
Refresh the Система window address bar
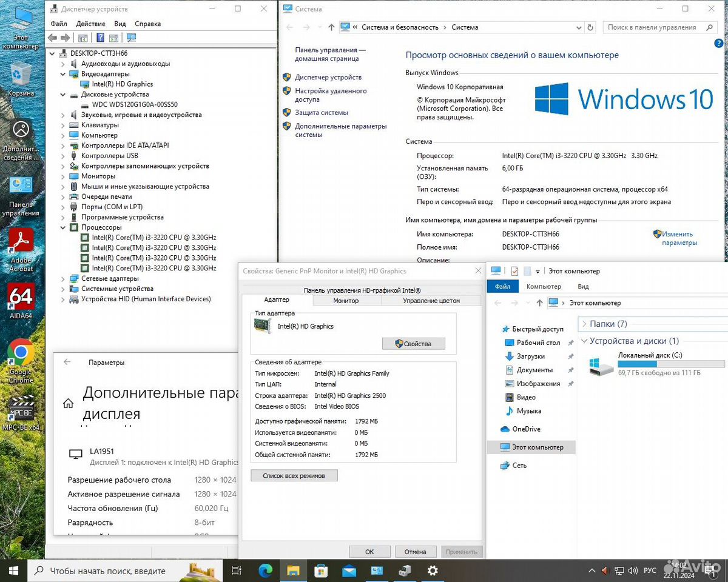[591, 27]
